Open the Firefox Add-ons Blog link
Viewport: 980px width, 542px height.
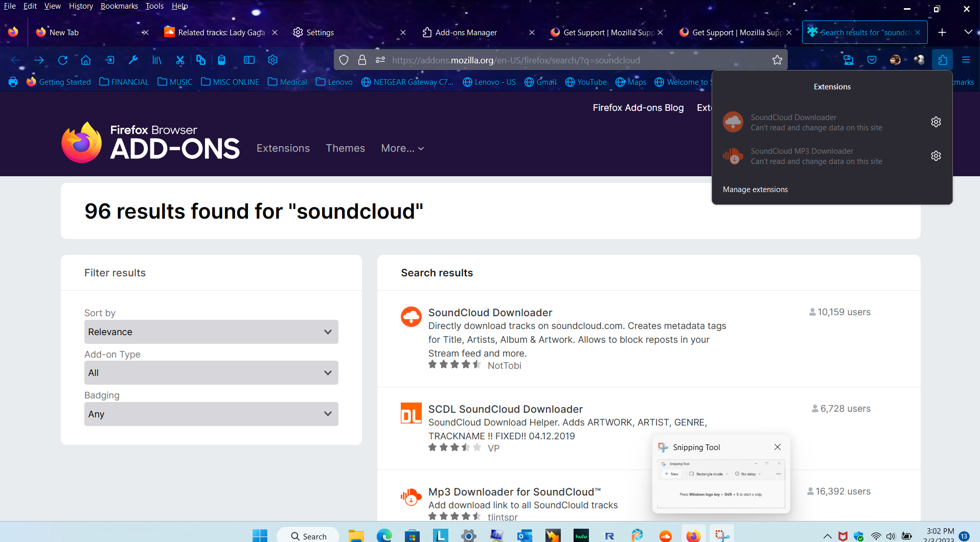tap(638, 108)
